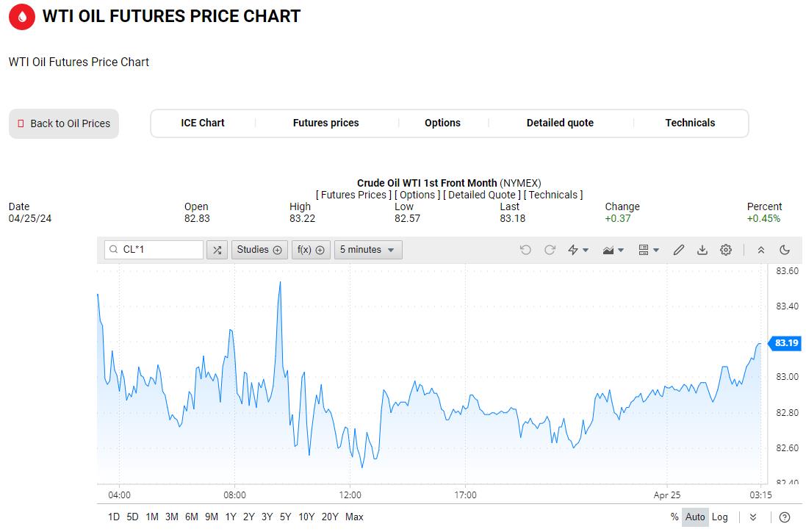Viewport: 806px width, 532px height.
Task: Select the 5D time range
Action: (132, 517)
